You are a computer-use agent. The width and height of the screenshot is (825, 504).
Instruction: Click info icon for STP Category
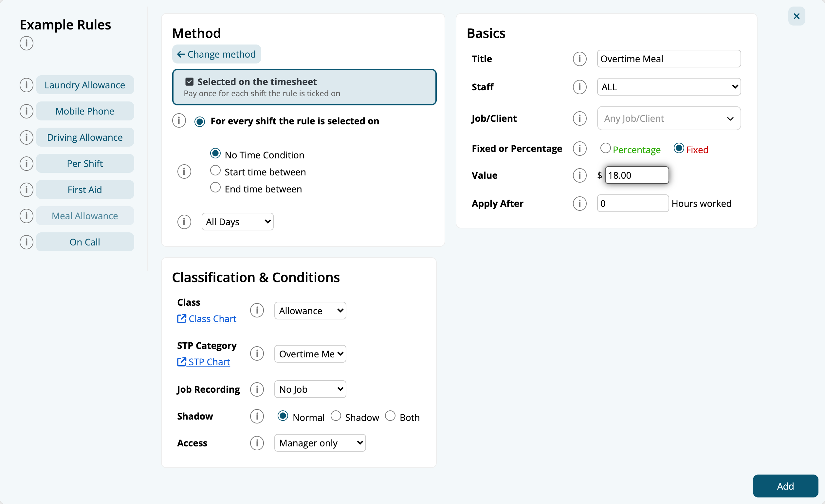(x=257, y=353)
